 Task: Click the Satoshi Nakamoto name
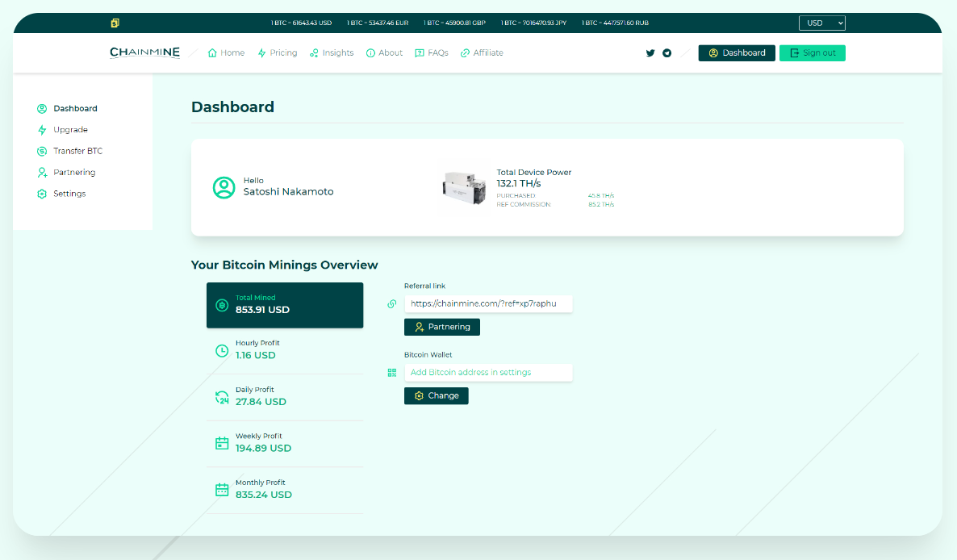point(289,191)
